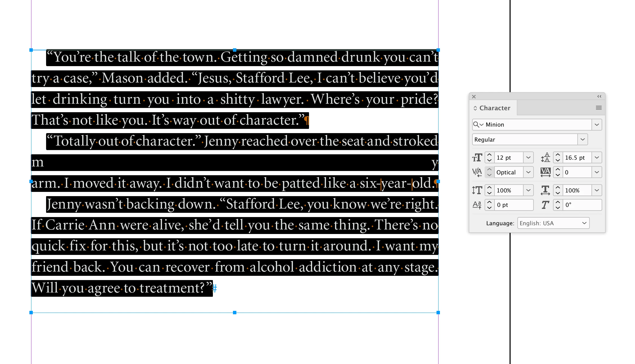Select the Character panel tab
The image size is (635, 364).
click(494, 108)
